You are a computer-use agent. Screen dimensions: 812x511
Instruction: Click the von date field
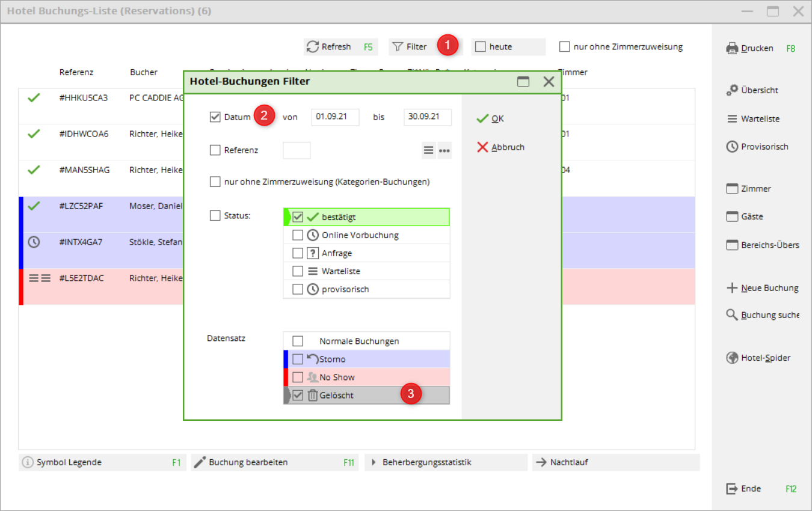tap(335, 117)
